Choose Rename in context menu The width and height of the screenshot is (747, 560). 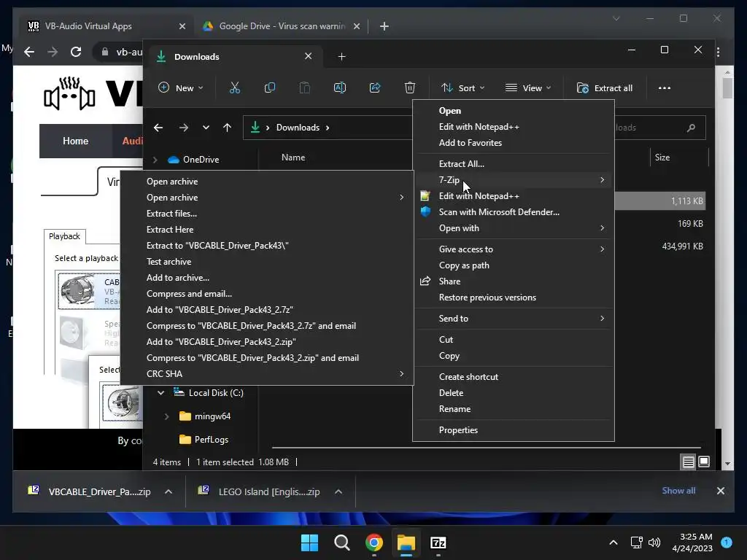(514, 409)
